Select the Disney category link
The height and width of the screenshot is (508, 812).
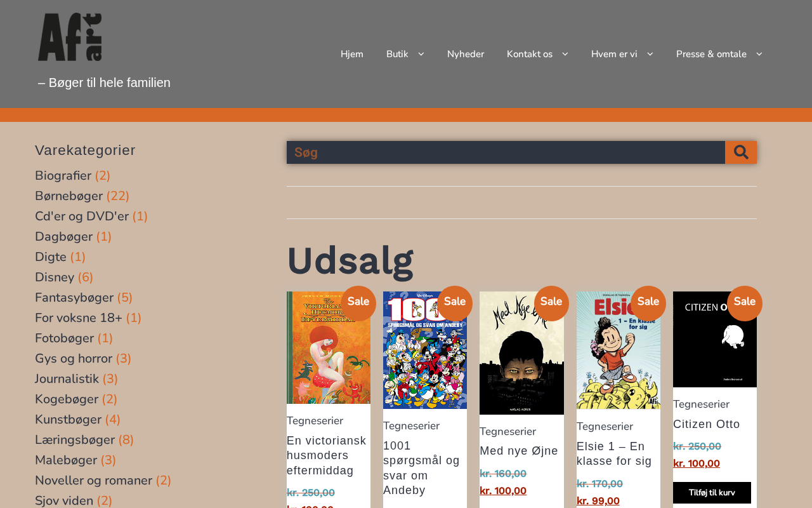[x=55, y=277]
